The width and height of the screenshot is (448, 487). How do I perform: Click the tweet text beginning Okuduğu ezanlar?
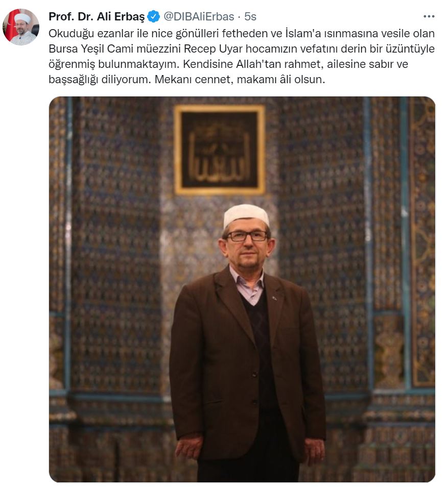(242, 56)
